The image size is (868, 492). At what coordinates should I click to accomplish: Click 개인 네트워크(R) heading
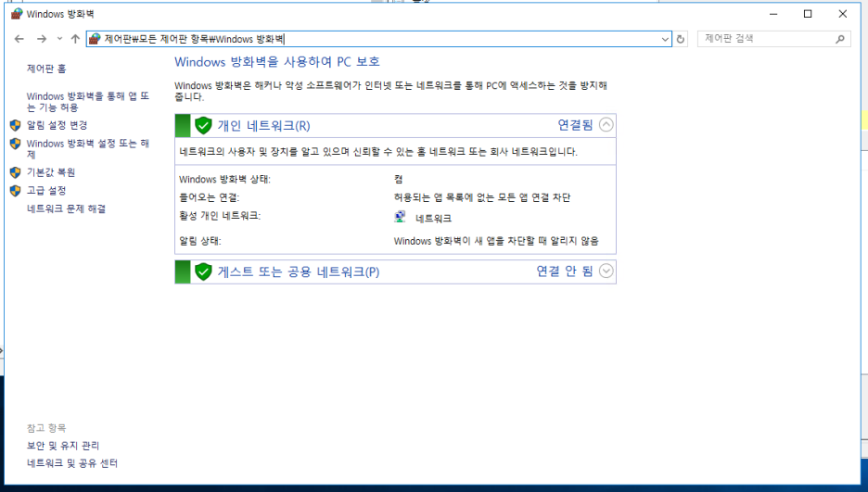point(263,126)
